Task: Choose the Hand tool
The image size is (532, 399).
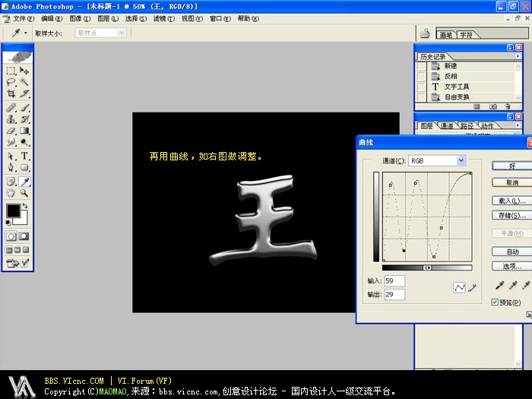Action: pyautogui.click(x=11, y=193)
